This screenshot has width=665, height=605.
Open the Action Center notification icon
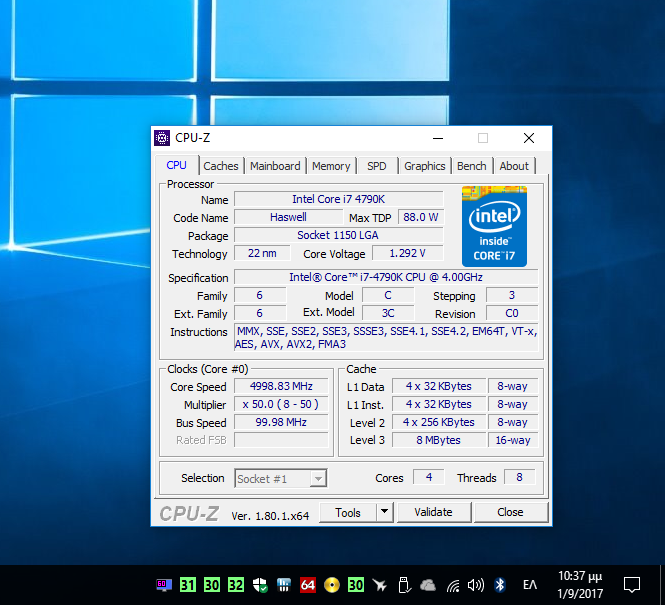coord(632,585)
